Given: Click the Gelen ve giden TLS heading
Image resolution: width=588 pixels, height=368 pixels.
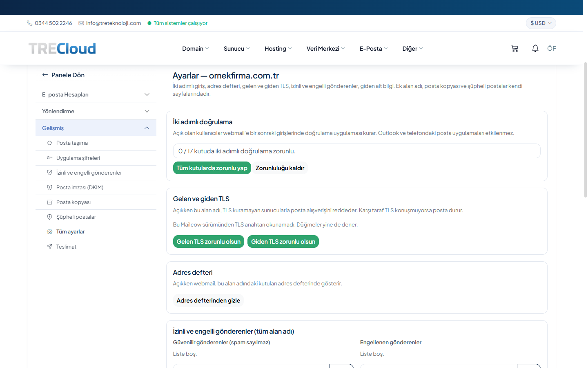Looking at the screenshot, I should 201,199.
